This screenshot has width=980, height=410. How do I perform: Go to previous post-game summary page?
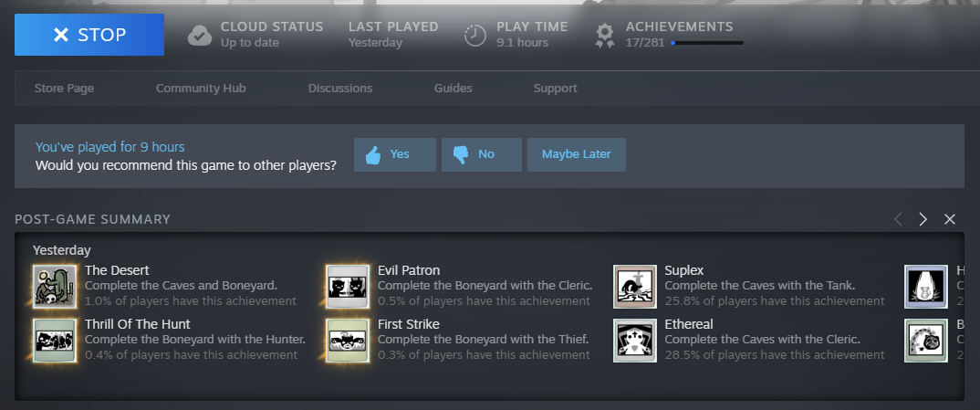click(x=898, y=219)
